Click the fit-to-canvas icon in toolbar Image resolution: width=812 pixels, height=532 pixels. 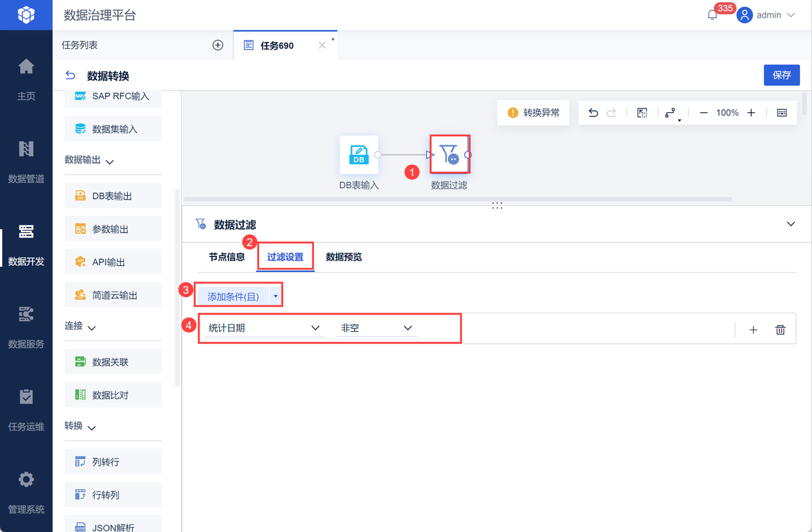tap(642, 113)
